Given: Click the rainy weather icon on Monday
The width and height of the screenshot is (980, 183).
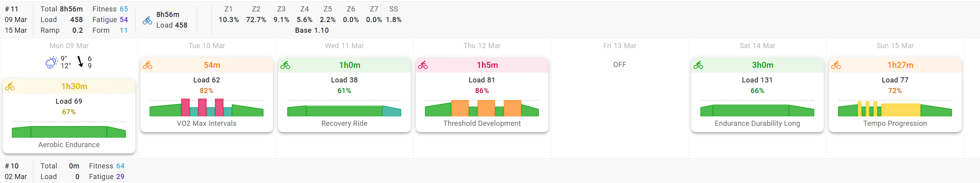Looking at the screenshot, I should point(51,62).
